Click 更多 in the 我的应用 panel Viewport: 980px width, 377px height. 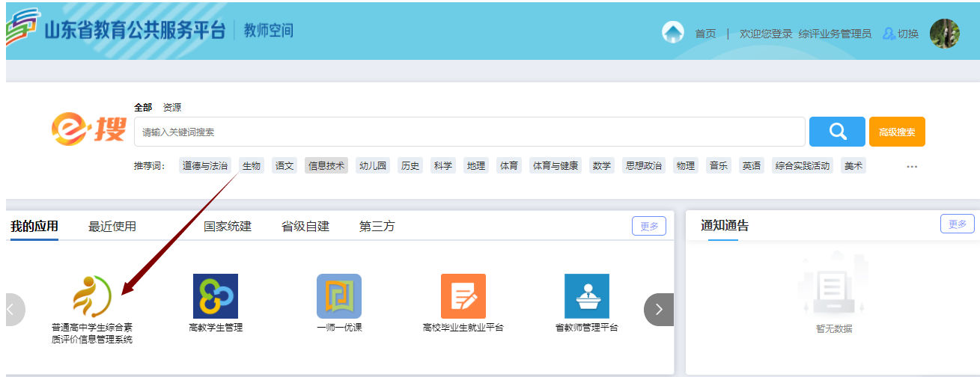(648, 226)
